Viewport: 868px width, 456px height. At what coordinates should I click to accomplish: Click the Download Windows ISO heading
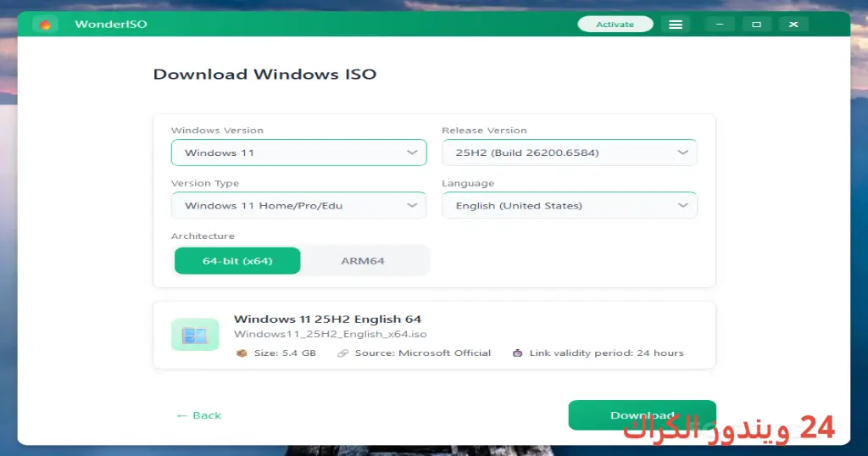tap(264, 74)
